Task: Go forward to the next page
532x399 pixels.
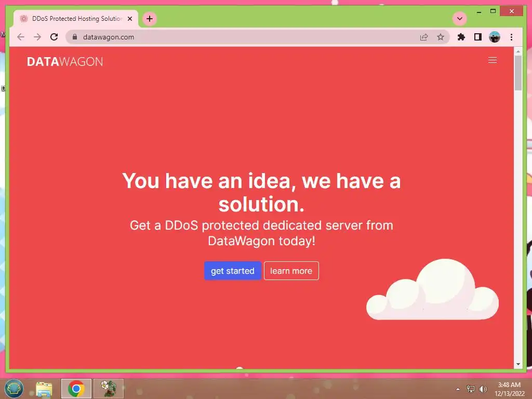Action: 37,37
